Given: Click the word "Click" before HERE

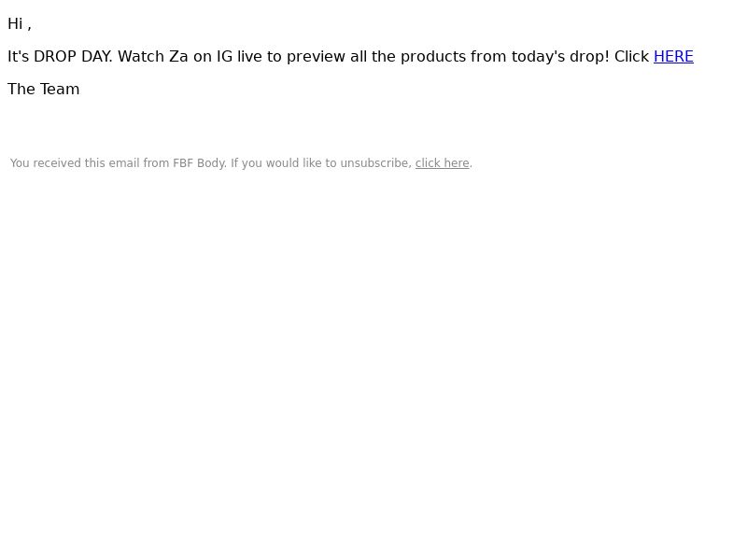Looking at the screenshot, I should (x=632, y=57).
